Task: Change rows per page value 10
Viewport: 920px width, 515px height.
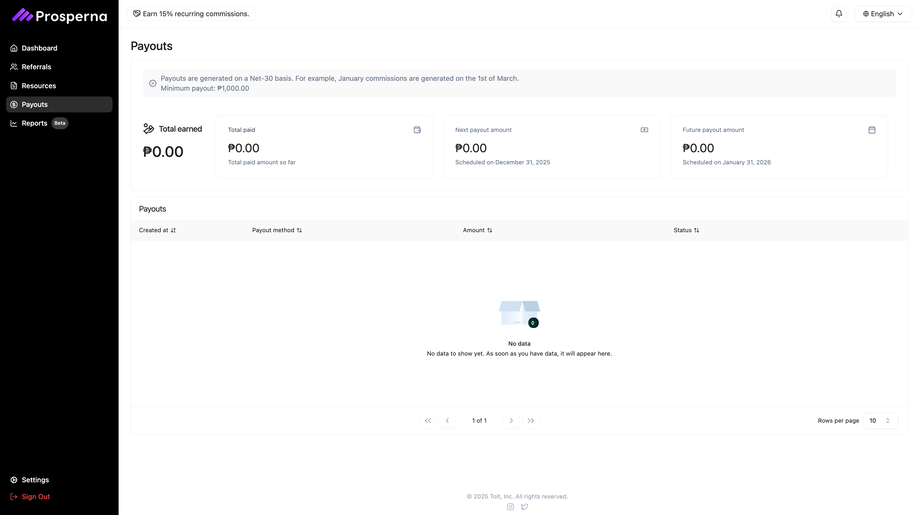Action: point(880,421)
